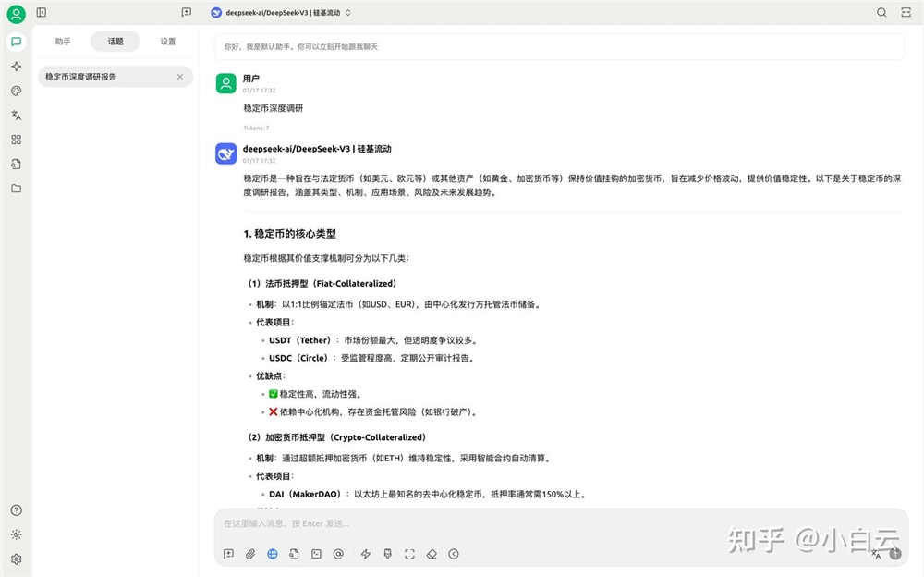Viewport: 924px width, 577px height.
Task: Select the 稳定币深度调研报告 topic
Action: 115,77
